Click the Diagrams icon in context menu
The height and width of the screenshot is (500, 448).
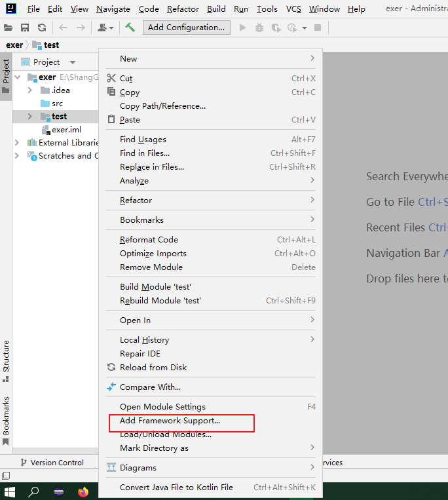[111, 467]
